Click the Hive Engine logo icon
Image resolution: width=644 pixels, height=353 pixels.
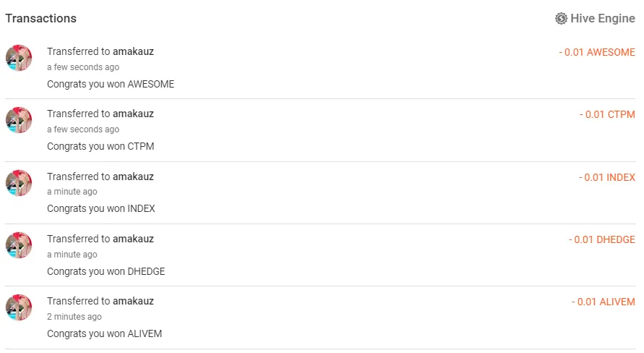click(561, 19)
